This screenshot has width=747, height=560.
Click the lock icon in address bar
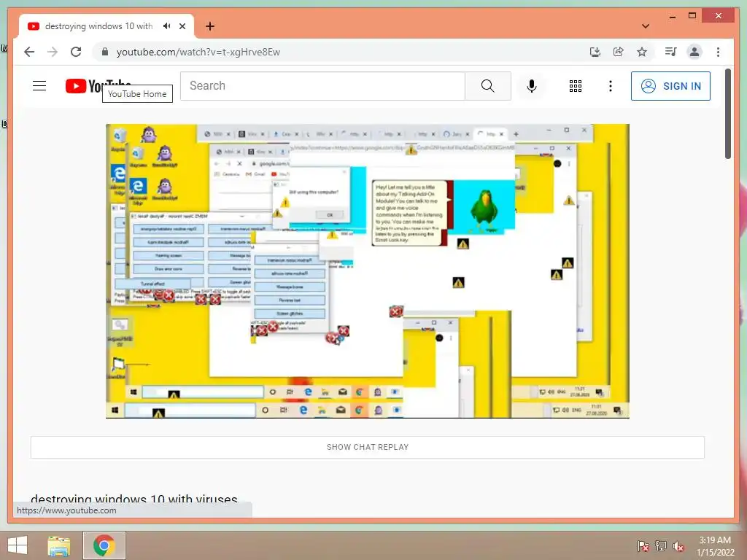105,52
